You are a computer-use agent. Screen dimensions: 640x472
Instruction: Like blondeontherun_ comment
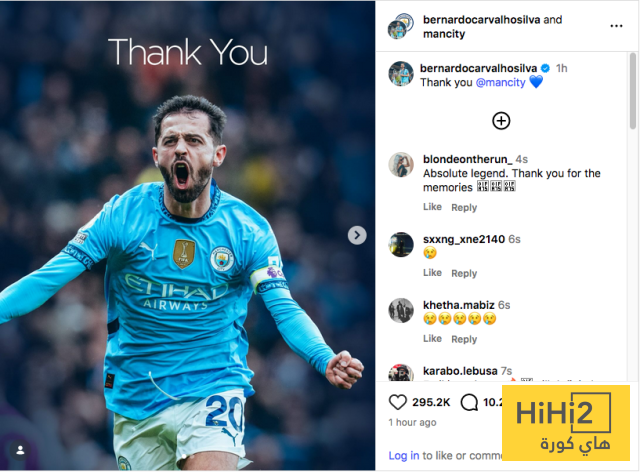click(432, 207)
